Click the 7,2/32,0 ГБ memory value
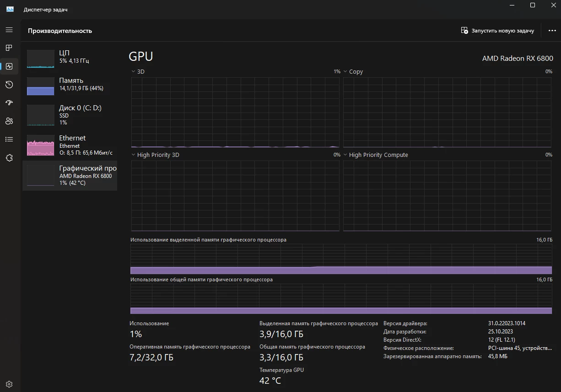 [x=151, y=358]
